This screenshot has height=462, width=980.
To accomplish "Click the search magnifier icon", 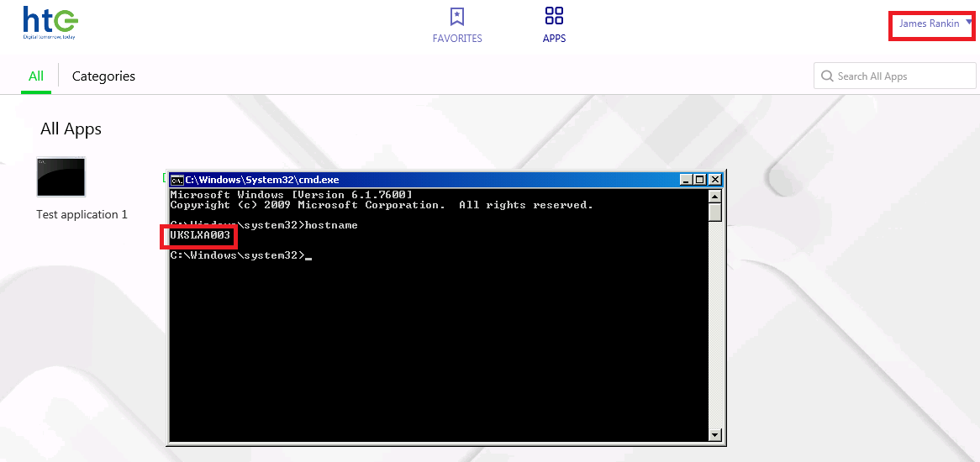I will tap(827, 76).
